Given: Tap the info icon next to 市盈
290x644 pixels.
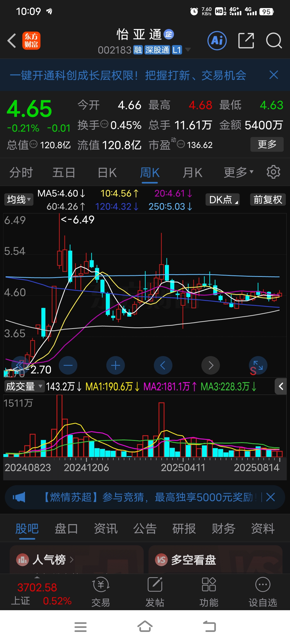Looking at the screenshot, I should coord(181,144).
